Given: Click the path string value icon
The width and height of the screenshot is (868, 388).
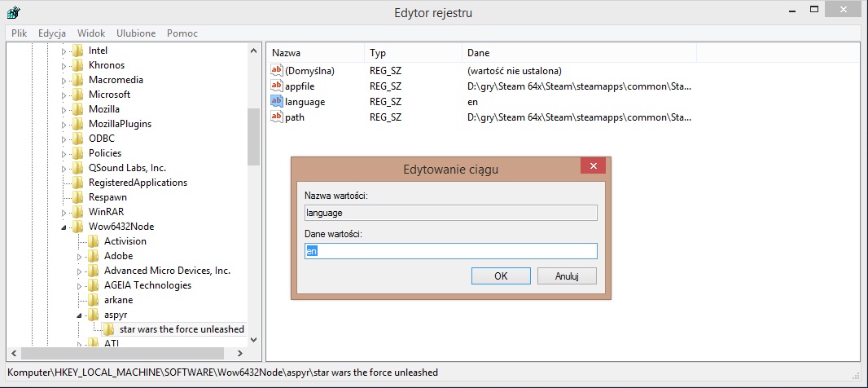Looking at the screenshot, I should [276, 117].
